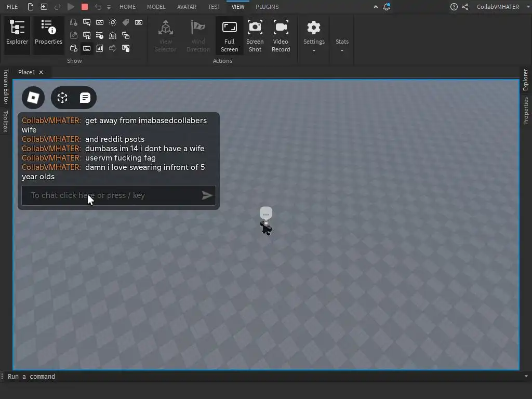
Task: Click the clipboard-with-orbit icon in Show
Action: click(113, 35)
